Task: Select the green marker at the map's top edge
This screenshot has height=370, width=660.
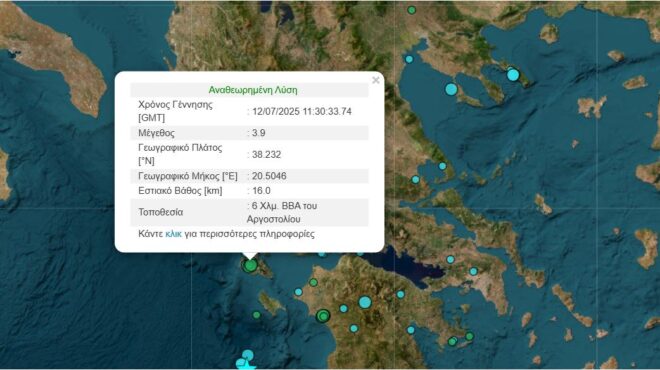Action: point(412,10)
